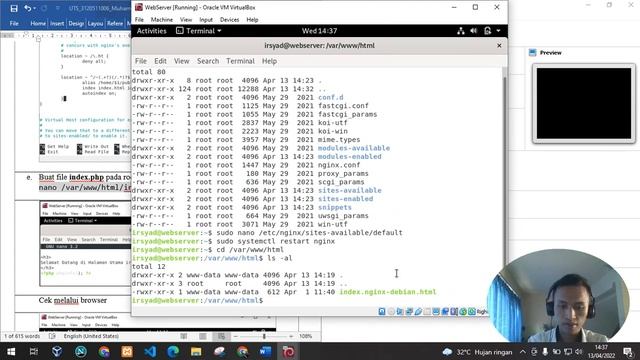Open the Windows Start menu
Viewport: 640px width, 360px height.
click(x=11, y=351)
